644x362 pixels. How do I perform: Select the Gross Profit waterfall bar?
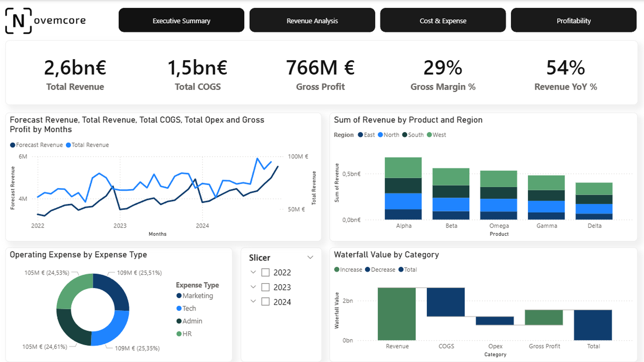[x=544, y=317]
